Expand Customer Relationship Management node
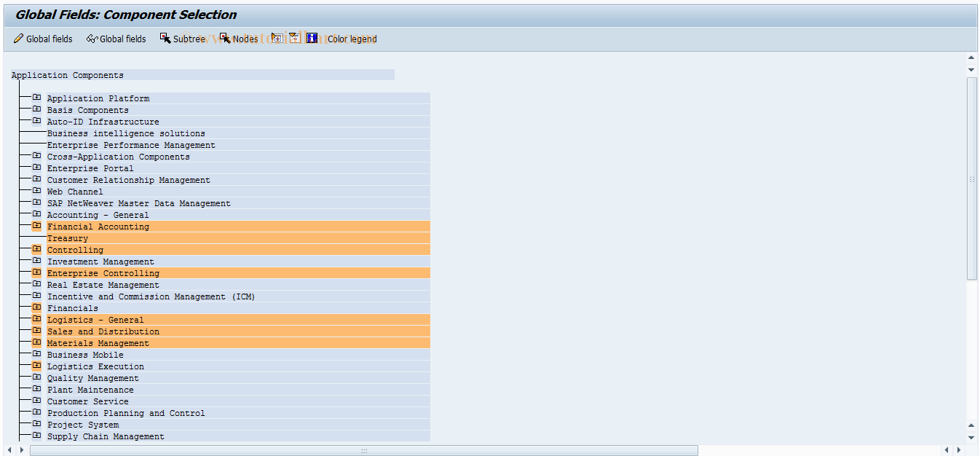This screenshot has width=980, height=456. [x=36, y=179]
